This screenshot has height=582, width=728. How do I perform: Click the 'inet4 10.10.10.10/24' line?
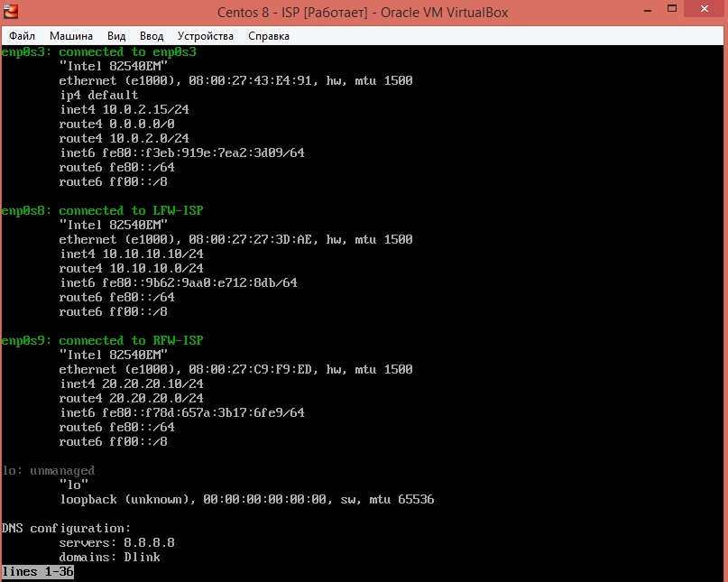coord(132,254)
